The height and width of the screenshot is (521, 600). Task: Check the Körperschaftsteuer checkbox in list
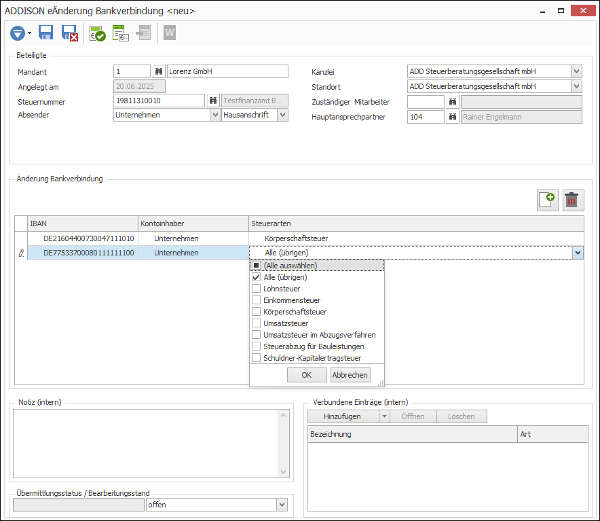coord(256,312)
